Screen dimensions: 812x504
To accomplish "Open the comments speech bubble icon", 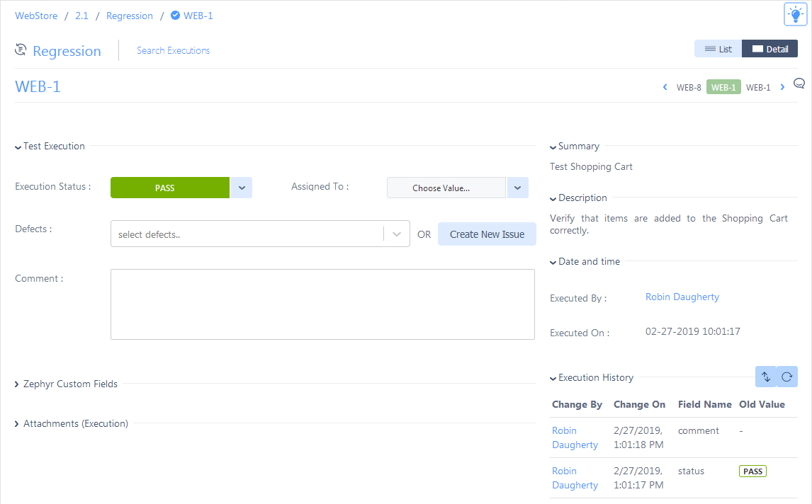I will point(799,83).
